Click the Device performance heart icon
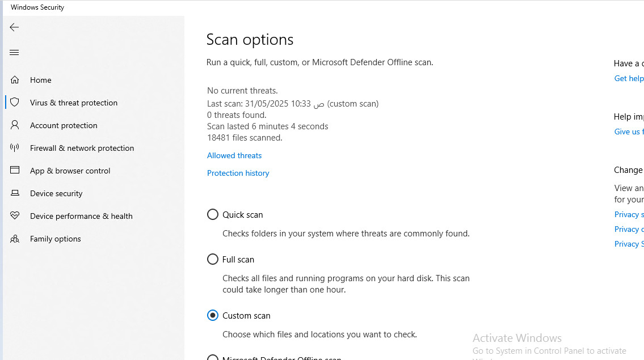644x360 pixels. click(x=15, y=215)
